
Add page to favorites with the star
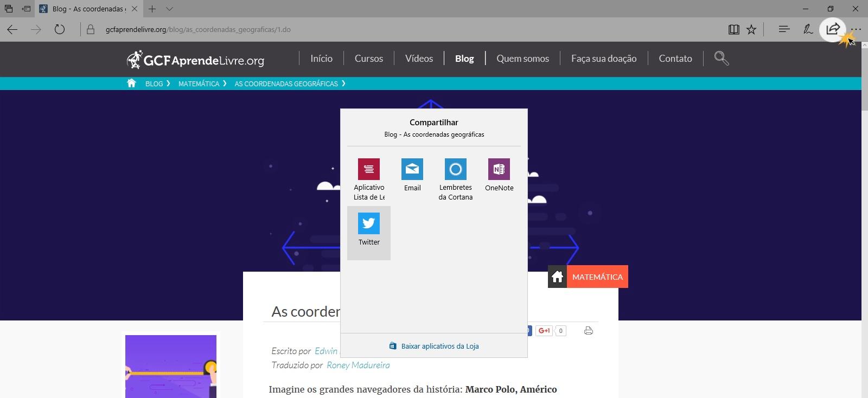tap(751, 29)
